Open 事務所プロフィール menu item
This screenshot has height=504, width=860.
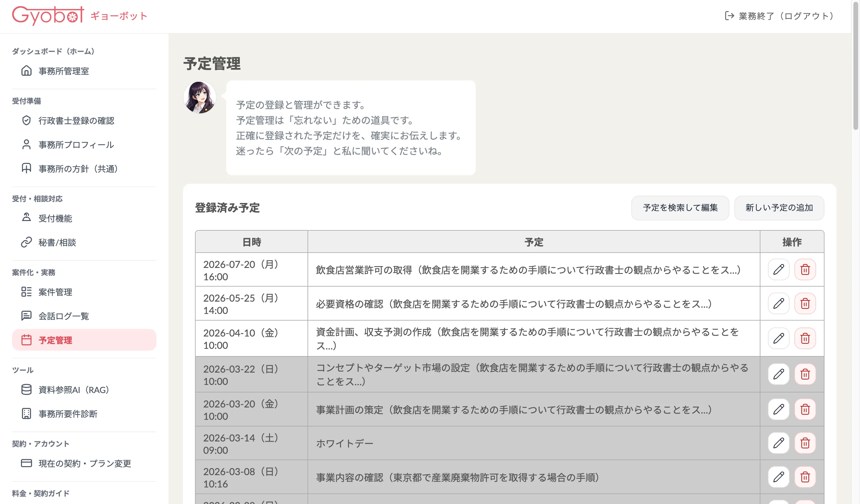76,145
